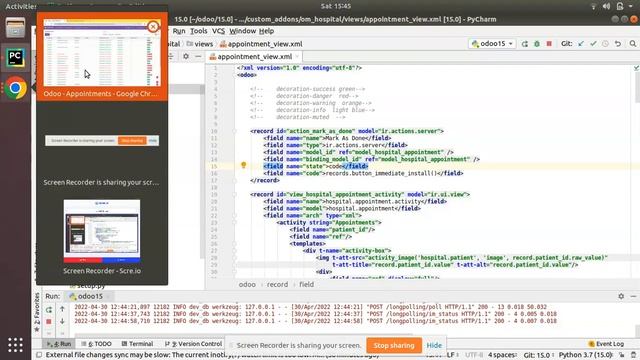Open Files manager from the Ubuntu dock

point(15,27)
